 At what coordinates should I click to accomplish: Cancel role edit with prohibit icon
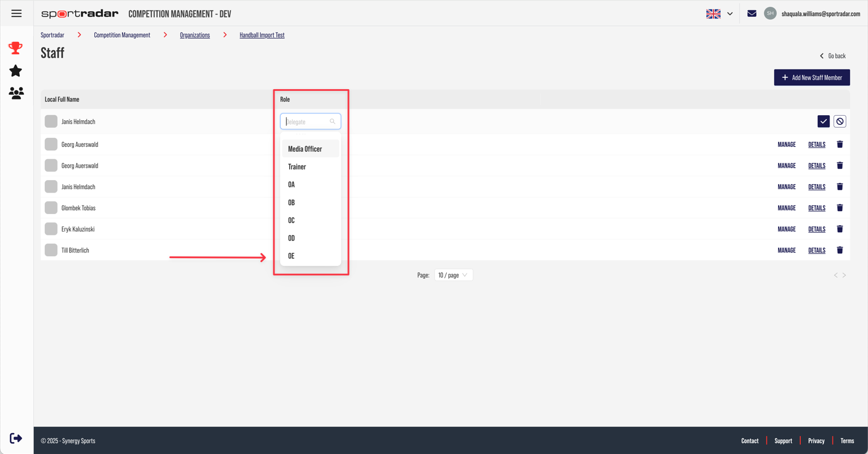(840, 121)
